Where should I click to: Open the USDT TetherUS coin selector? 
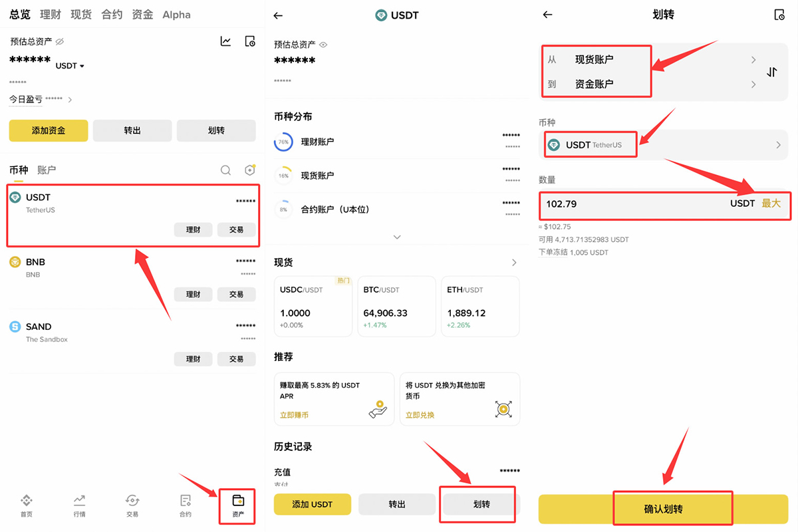click(663, 145)
